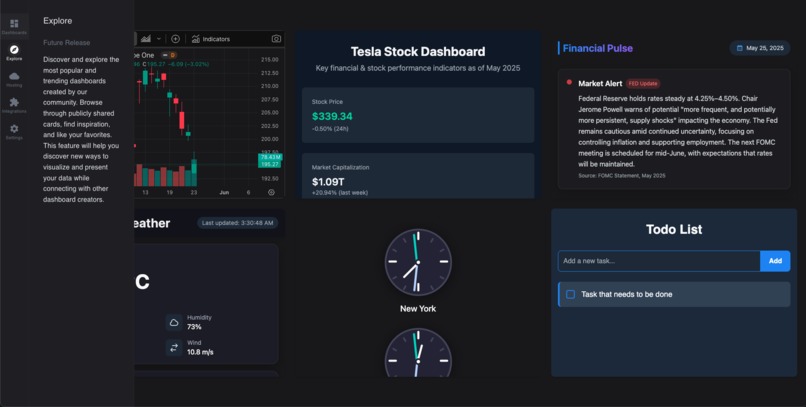Click the 10.8 m/s wind value

200,352
